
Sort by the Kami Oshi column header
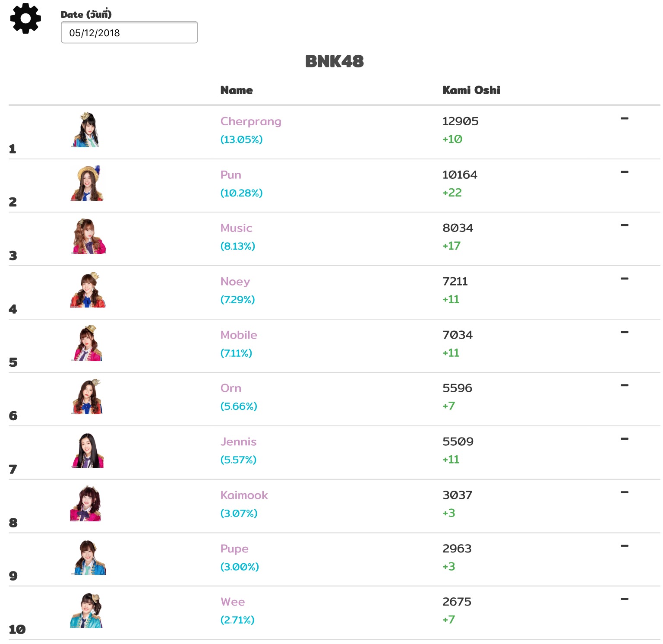[471, 90]
